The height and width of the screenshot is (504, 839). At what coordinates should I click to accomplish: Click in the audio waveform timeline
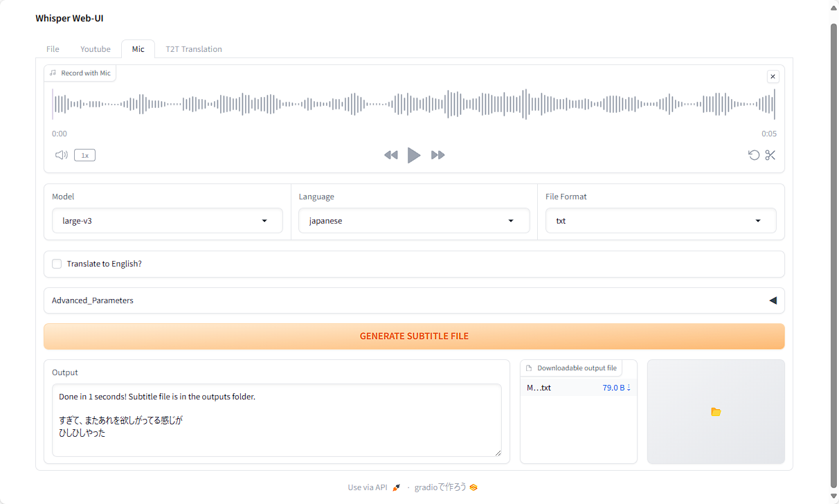click(414, 104)
